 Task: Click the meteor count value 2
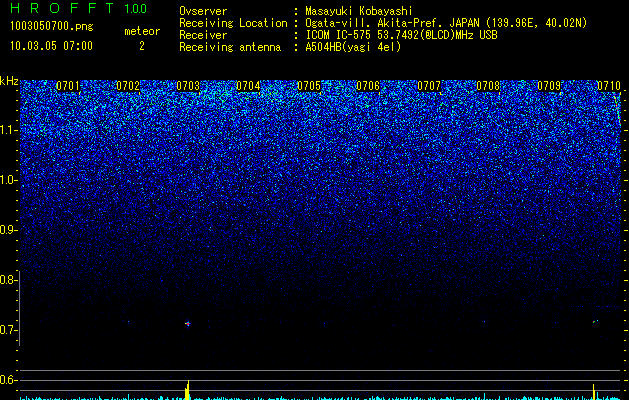pos(142,46)
